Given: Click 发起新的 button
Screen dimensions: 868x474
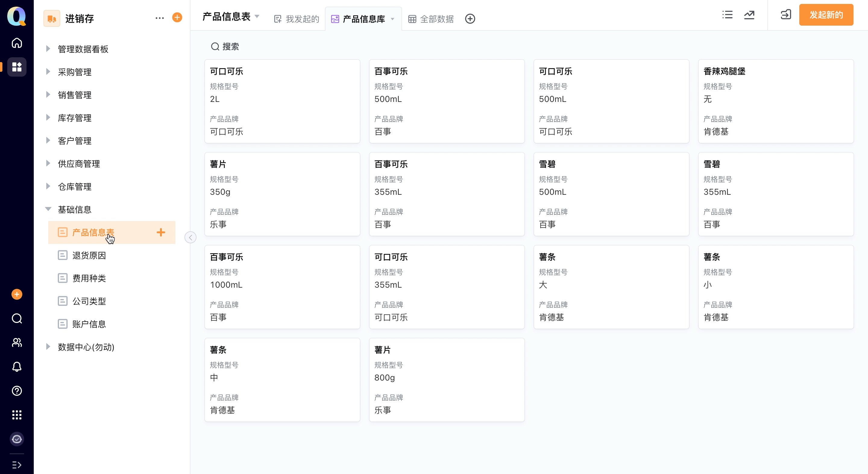Looking at the screenshot, I should pyautogui.click(x=826, y=15).
